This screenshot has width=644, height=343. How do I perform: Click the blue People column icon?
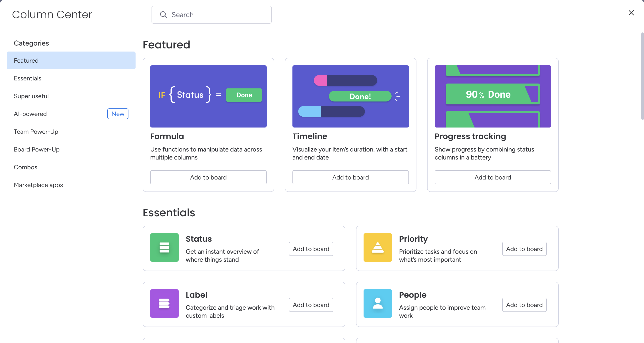(x=378, y=303)
